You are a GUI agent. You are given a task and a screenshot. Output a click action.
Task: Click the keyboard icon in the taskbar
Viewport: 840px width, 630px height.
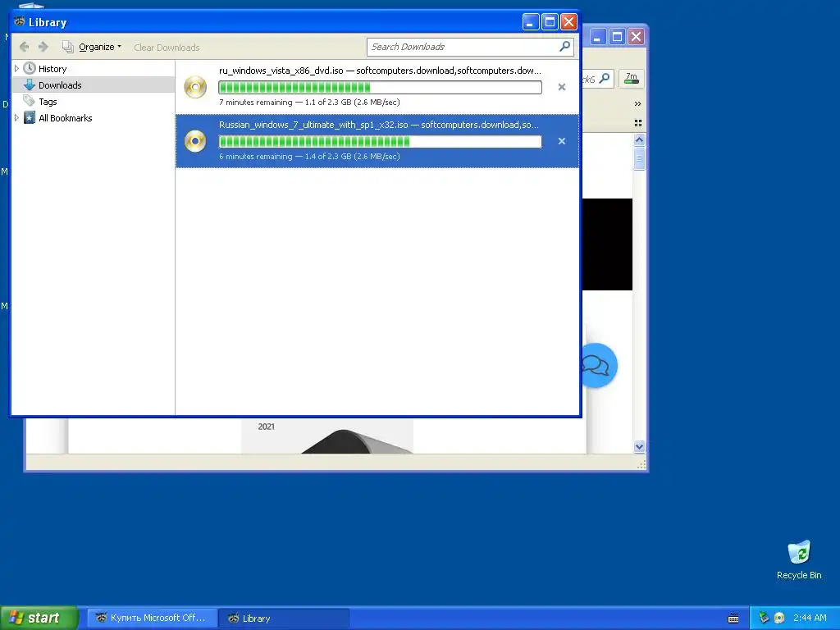[733, 619]
